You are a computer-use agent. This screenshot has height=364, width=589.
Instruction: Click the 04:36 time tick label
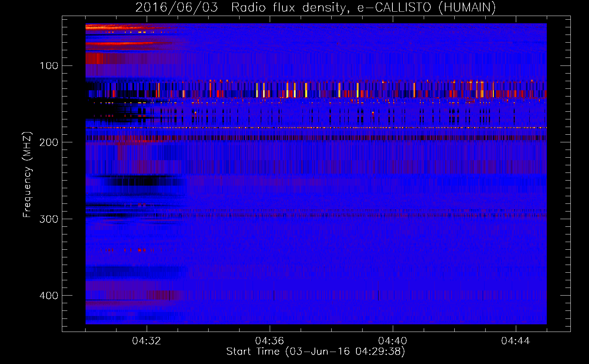269,341
